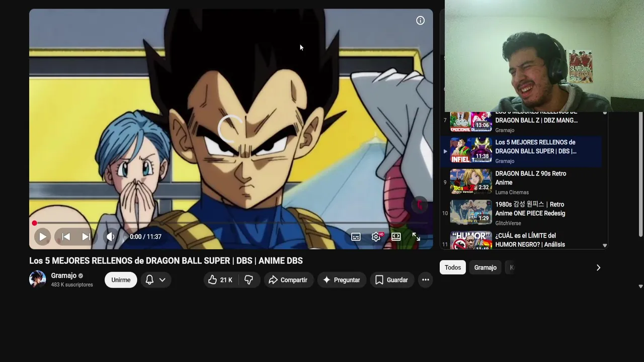Open 1980s Retro Anime ONE PIECE thumbnail
The height and width of the screenshot is (362, 644).
(471, 213)
